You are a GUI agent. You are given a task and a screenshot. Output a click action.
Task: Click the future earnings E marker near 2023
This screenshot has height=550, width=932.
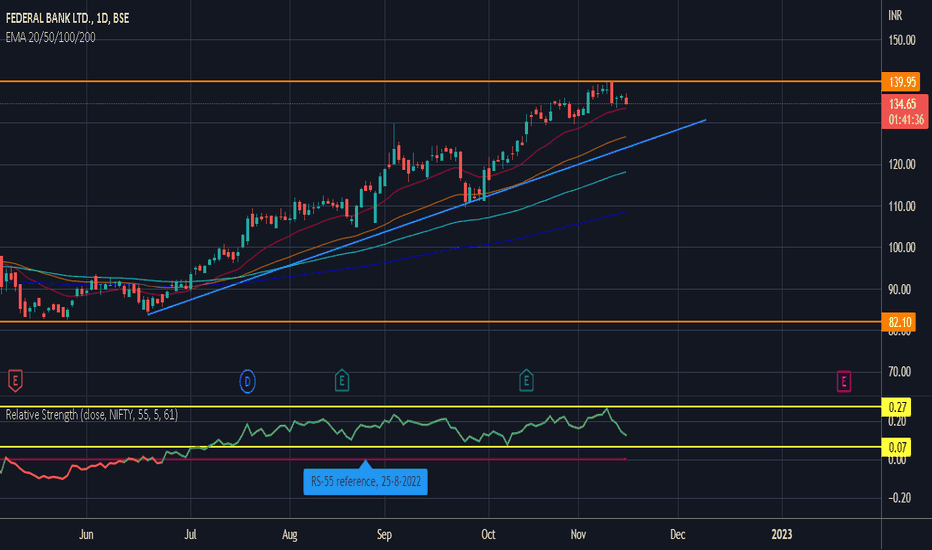pyautogui.click(x=843, y=381)
